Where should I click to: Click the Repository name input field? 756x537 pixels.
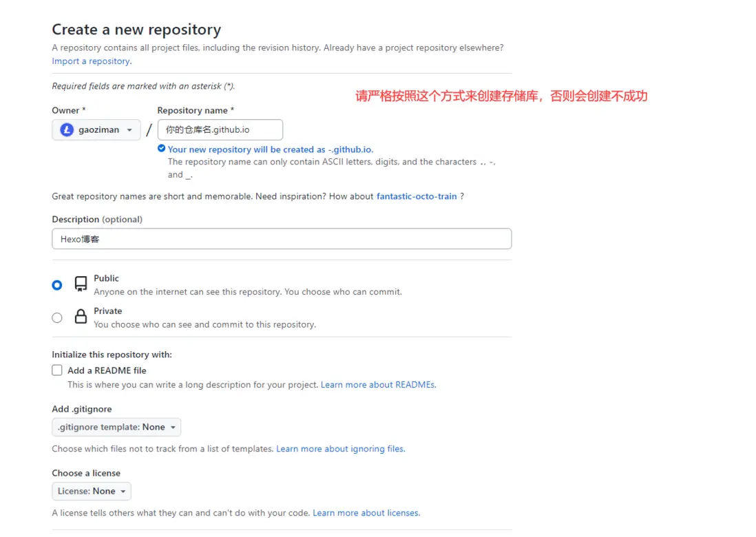(220, 129)
